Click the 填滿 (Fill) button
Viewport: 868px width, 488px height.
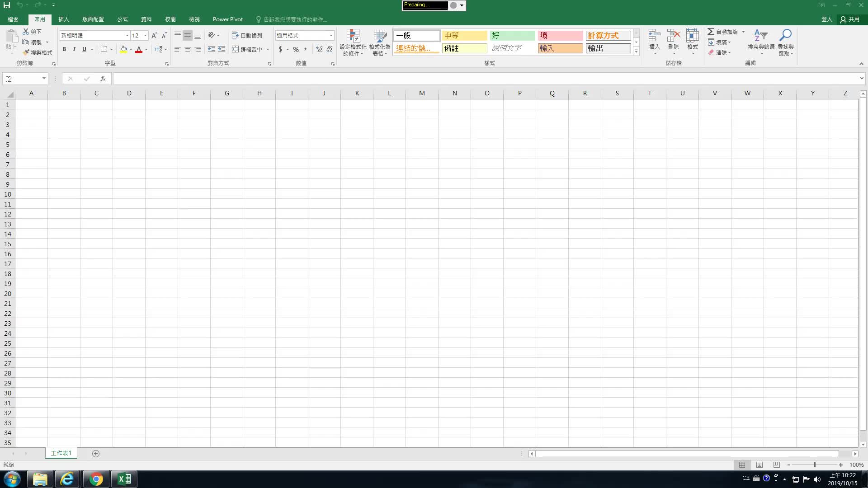[x=719, y=42]
